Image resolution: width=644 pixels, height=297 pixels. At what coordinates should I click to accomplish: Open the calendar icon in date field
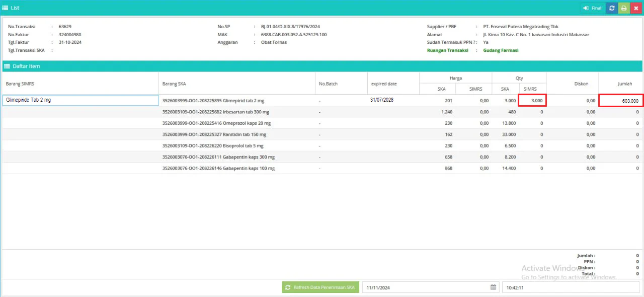[494, 287]
